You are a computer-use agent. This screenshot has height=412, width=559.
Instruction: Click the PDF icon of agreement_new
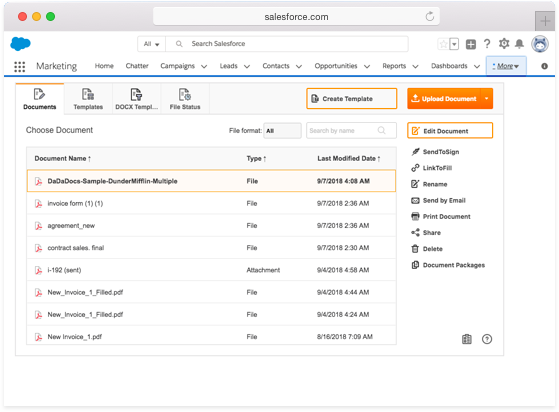39,226
